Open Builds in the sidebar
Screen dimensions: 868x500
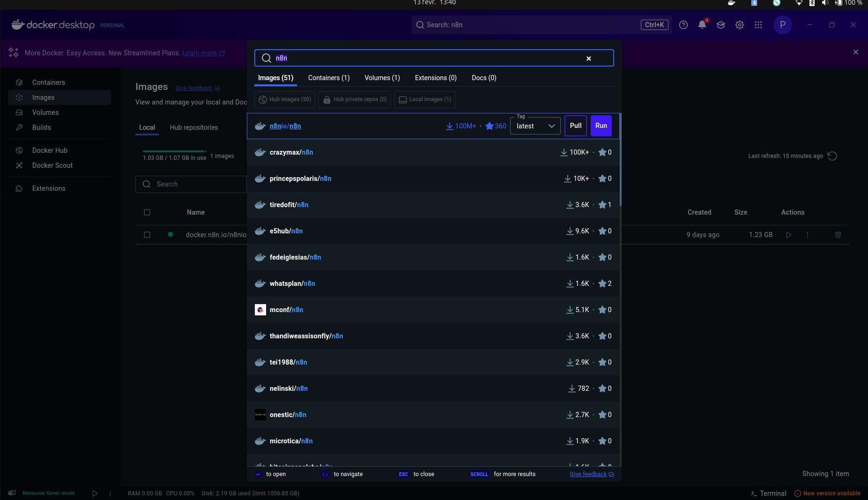coord(59,127)
